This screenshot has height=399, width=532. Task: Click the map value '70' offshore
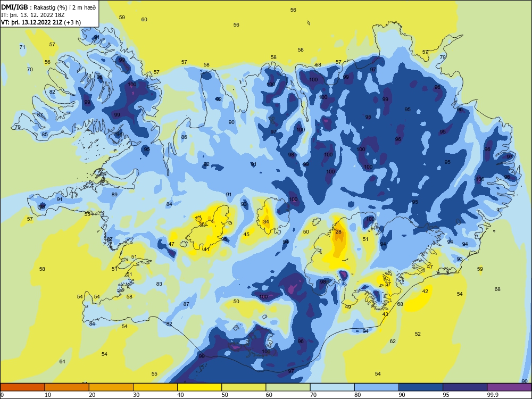pyautogui.click(x=30, y=70)
